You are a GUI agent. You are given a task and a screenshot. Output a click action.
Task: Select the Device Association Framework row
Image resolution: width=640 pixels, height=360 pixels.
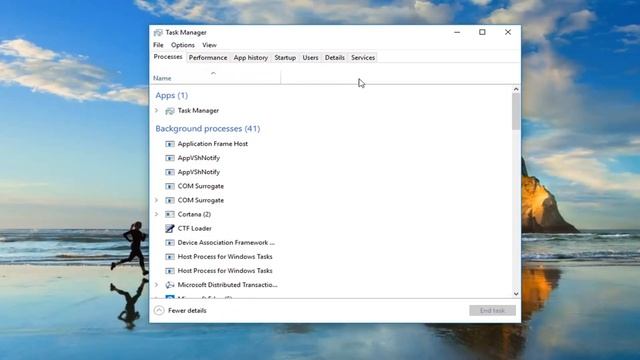(331, 242)
